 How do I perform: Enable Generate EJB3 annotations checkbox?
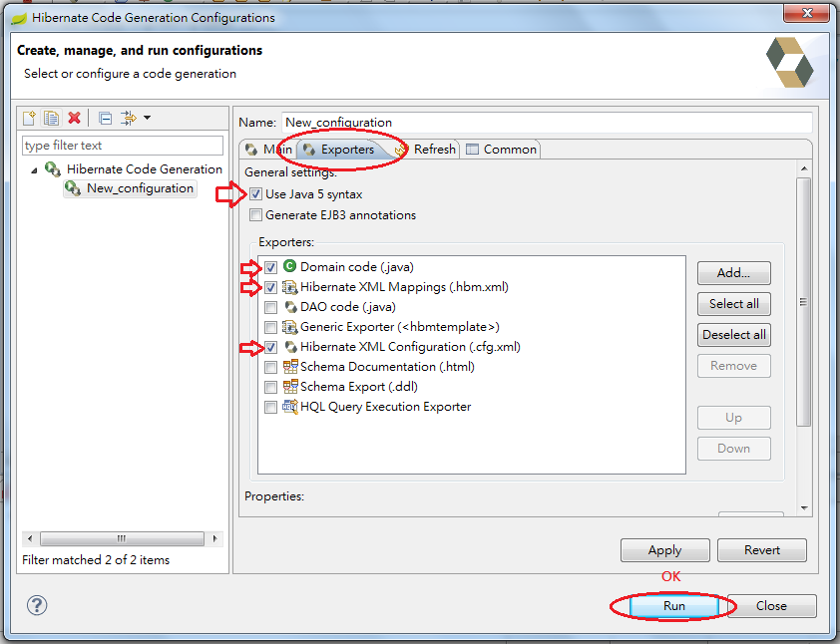[x=255, y=215]
